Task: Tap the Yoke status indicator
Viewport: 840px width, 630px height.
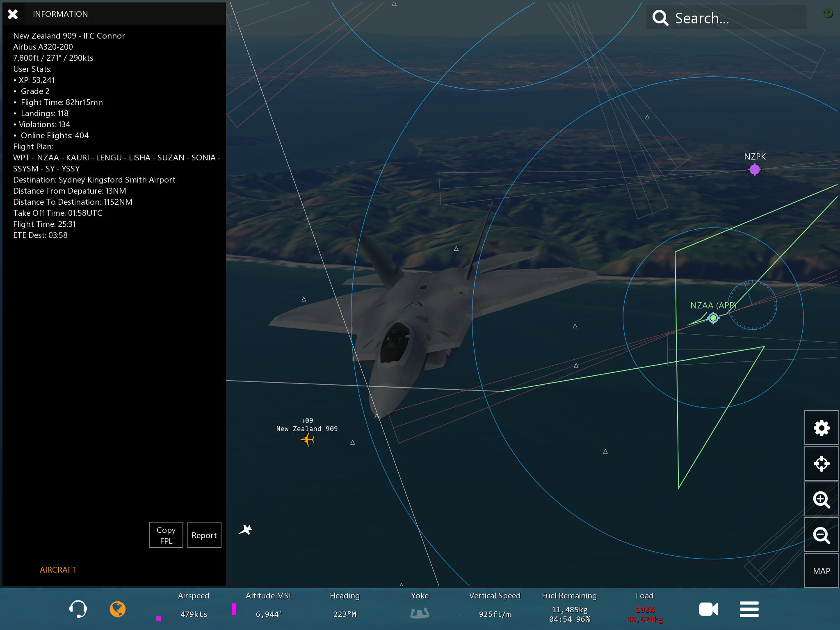Action: (420, 613)
